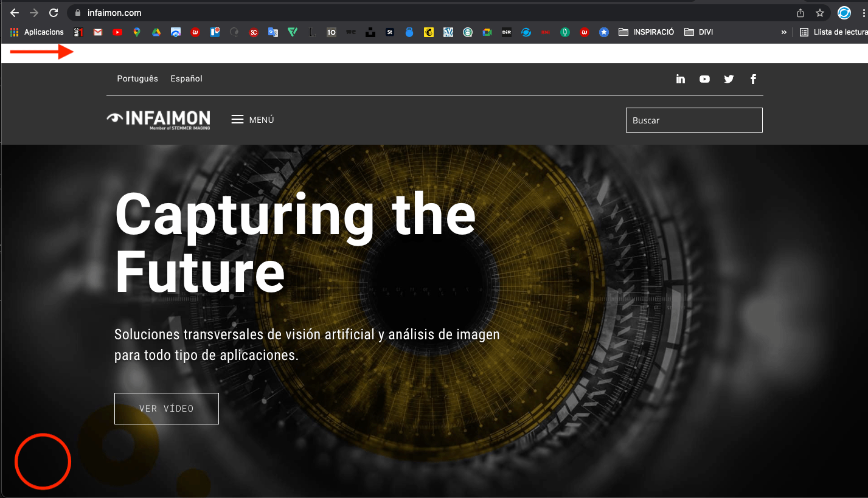The height and width of the screenshot is (498, 868).
Task: Open Lista de lectura reading list
Action: tap(833, 32)
